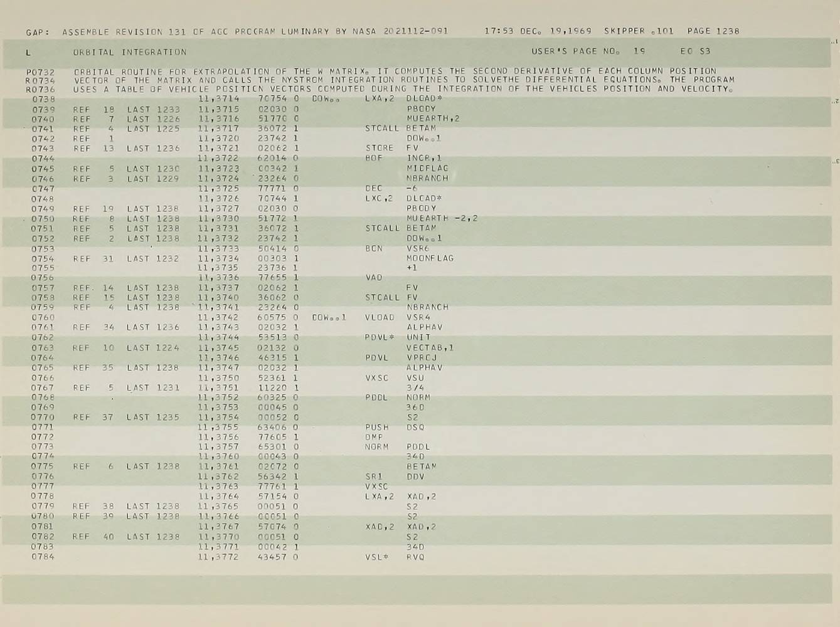This screenshot has height=627, width=840.
Task: Select the 'LXA,2' opcode on line 0778
Action: pyautogui.click(x=380, y=497)
